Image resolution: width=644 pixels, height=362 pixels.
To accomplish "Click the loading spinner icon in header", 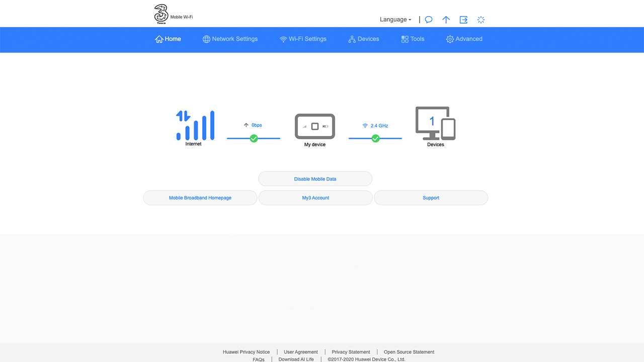I will 481,20.
